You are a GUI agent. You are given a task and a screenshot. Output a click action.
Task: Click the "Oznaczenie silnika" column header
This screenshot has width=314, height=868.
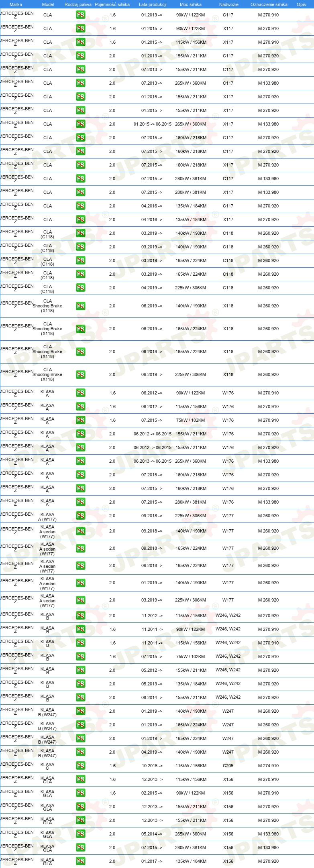(x=269, y=4)
